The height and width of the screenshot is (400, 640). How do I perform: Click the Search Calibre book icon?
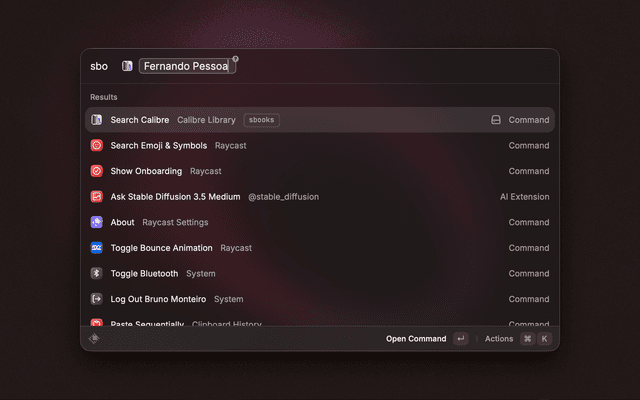[96, 120]
